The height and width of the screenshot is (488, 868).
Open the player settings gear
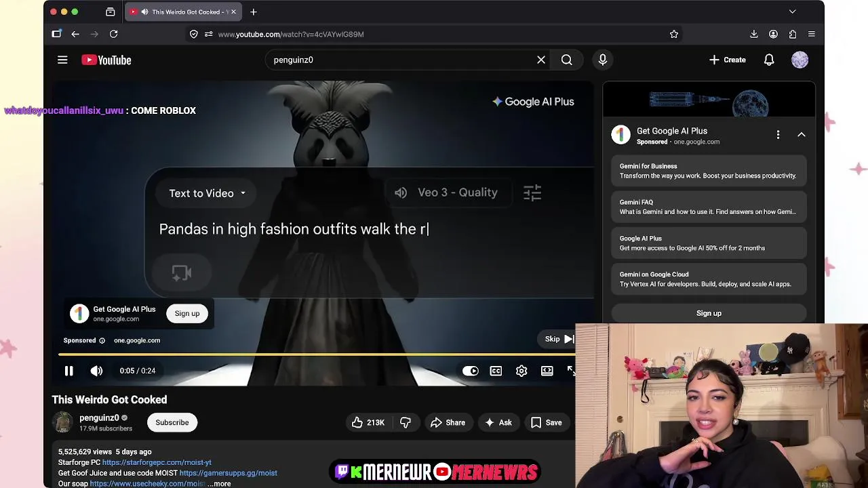coord(521,371)
